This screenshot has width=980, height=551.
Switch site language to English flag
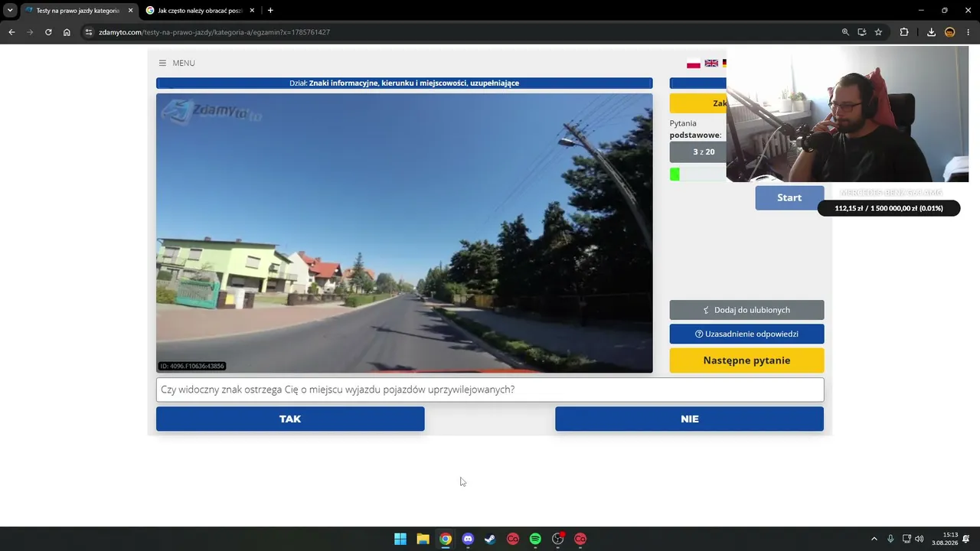711,64
